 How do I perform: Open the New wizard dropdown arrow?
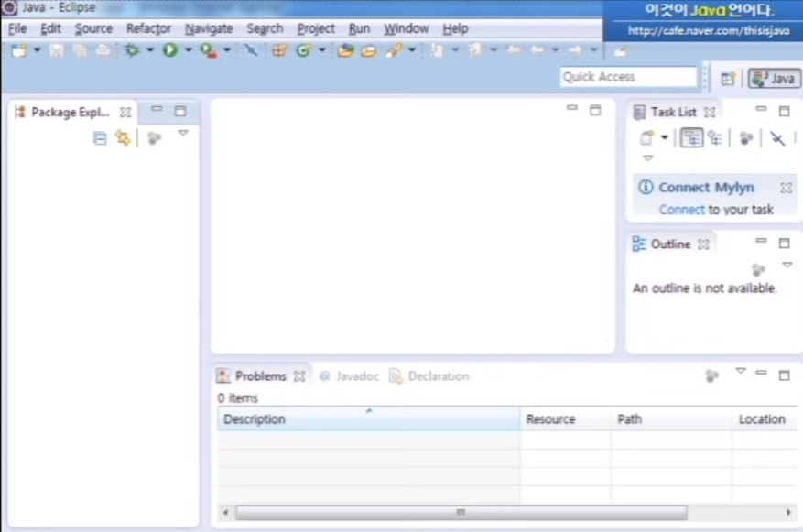(x=37, y=50)
